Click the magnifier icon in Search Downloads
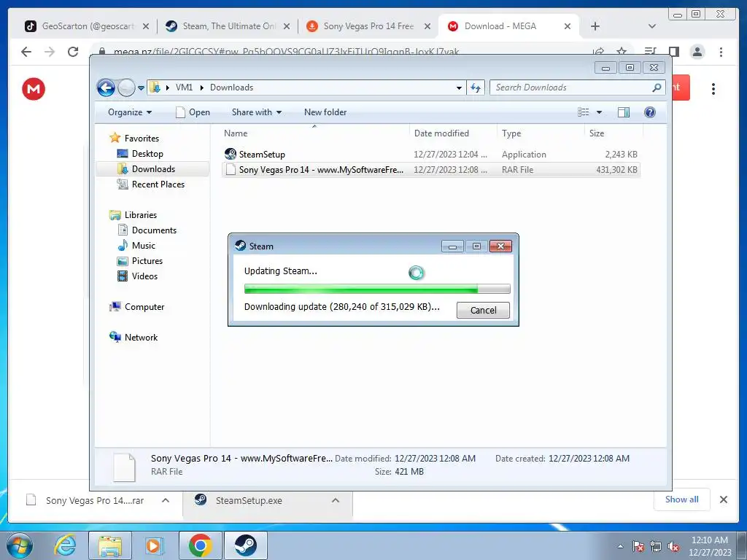 (657, 87)
